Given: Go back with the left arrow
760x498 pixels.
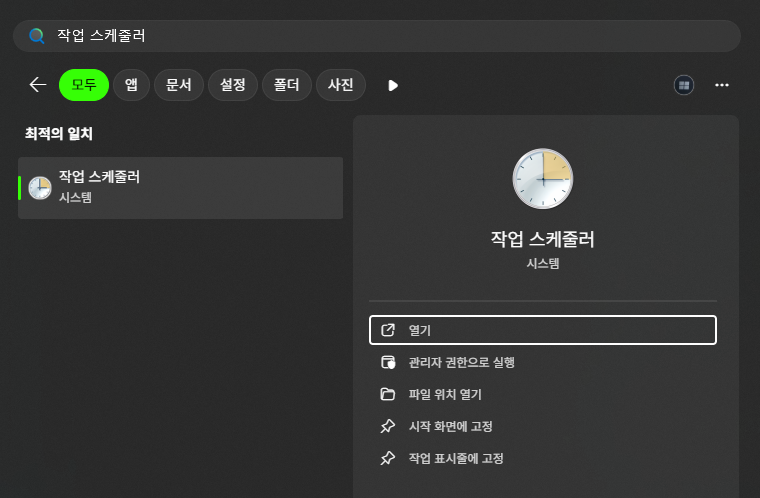Looking at the screenshot, I should coord(37,85).
